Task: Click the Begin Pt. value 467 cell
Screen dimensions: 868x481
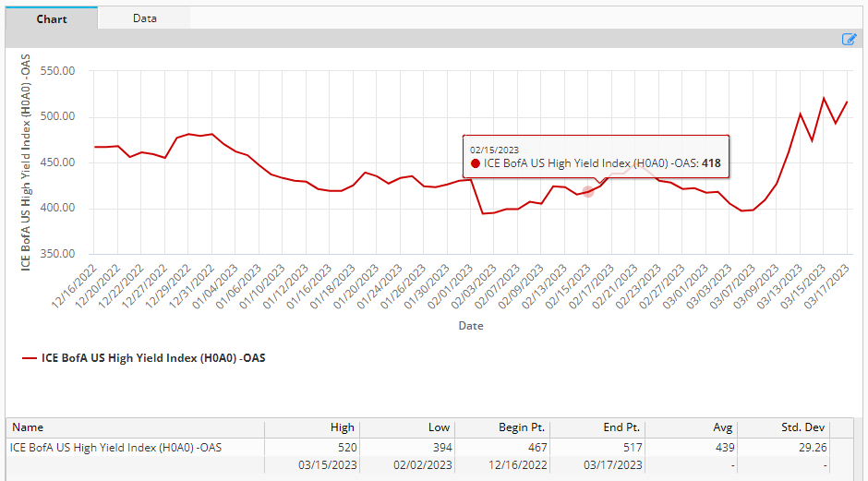Action: [502, 447]
